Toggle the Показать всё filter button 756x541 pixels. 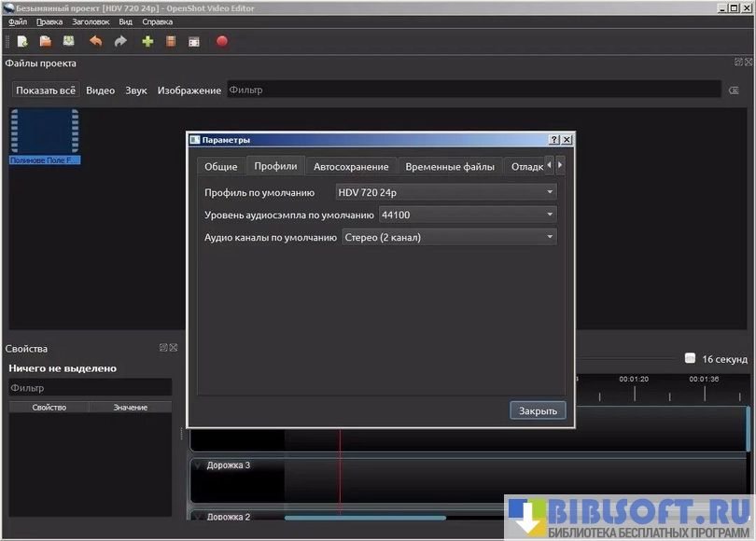[46, 90]
